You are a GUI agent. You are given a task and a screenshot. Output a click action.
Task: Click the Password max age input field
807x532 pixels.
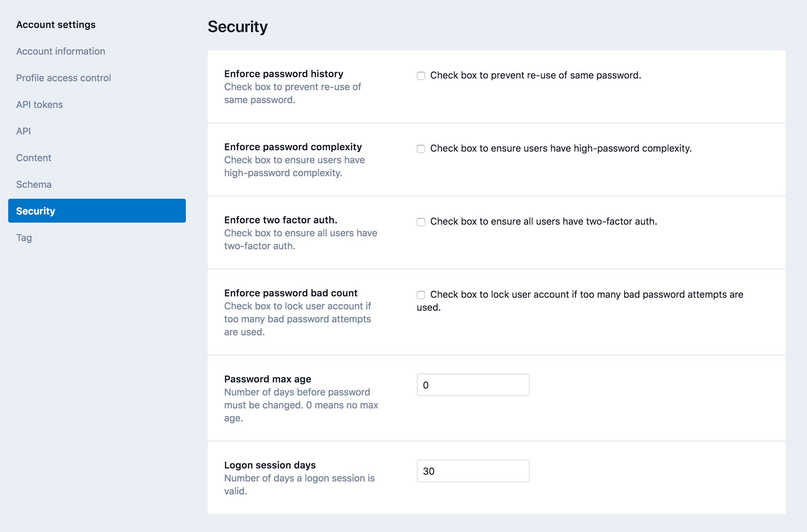[x=473, y=385]
